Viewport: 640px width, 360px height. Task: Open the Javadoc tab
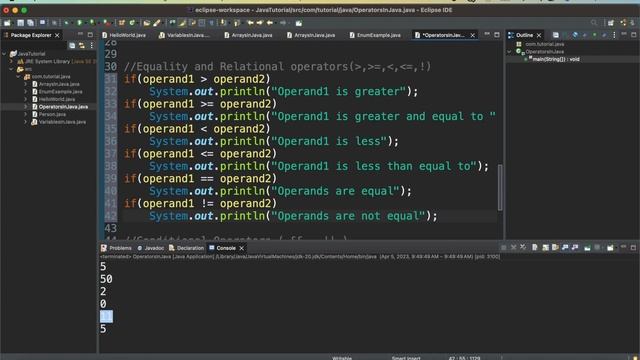click(x=151, y=248)
